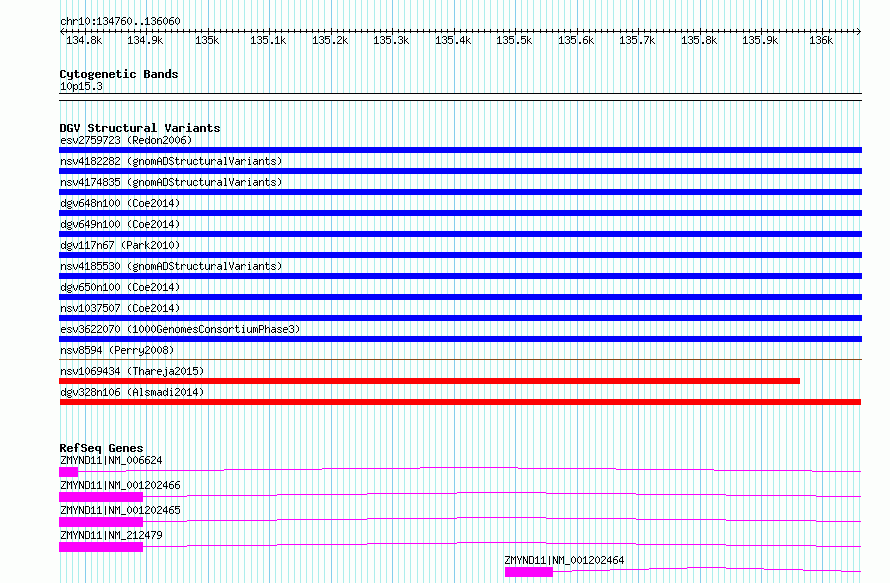The width and height of the screenshot is (890, 583).
Task: Click the blue bar under nsv4182282
Action: 460,171
